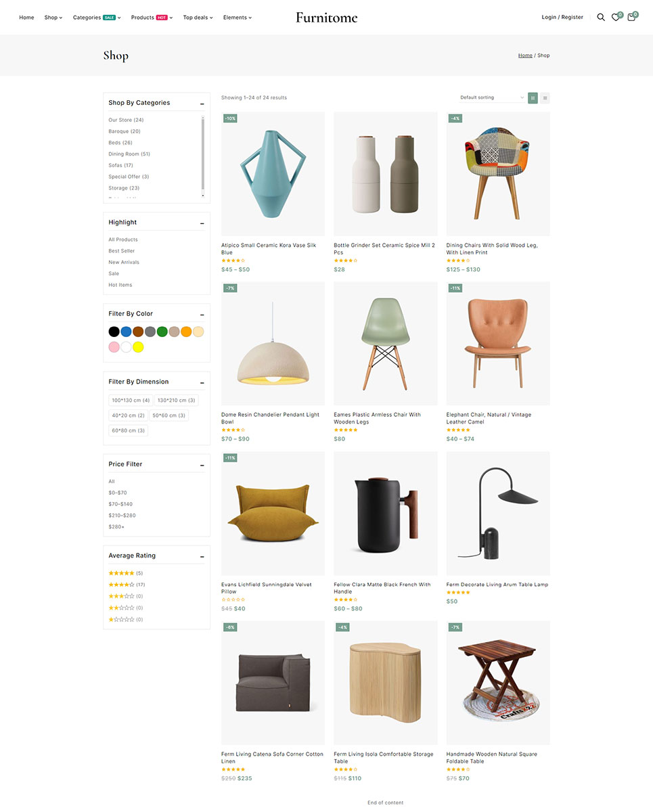Click the Login / Register link
Viewport: 653px width, 812px height.
[x=562, y=18]
